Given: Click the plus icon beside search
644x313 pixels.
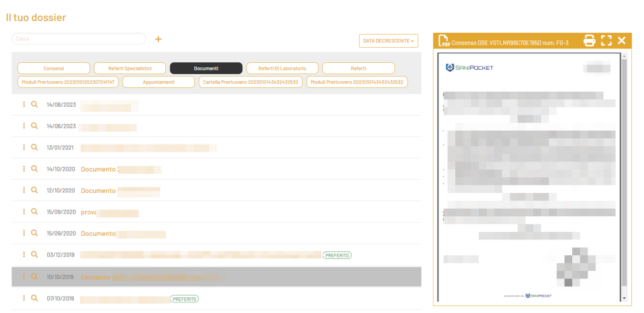Looking at the screenshot, I should point(158,39).
